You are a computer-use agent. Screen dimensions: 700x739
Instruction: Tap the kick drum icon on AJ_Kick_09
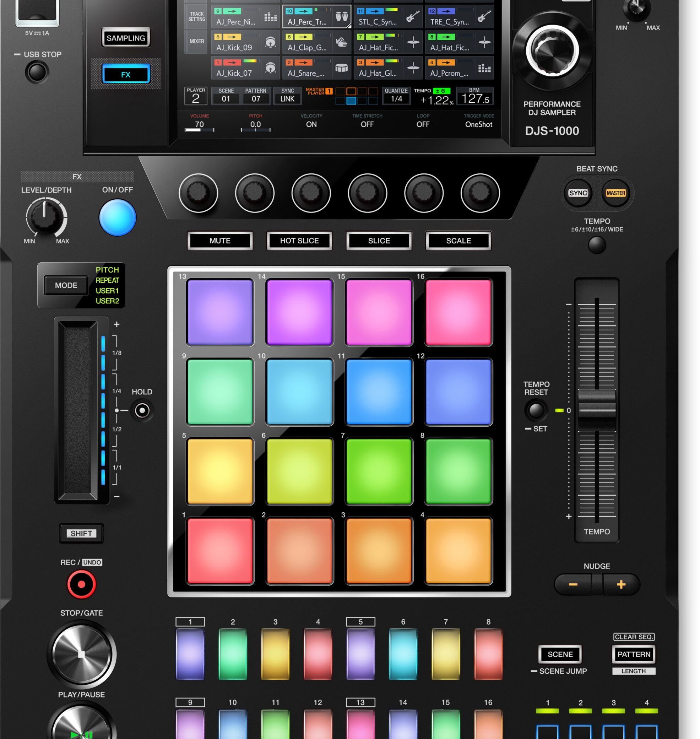pos(270,42)
